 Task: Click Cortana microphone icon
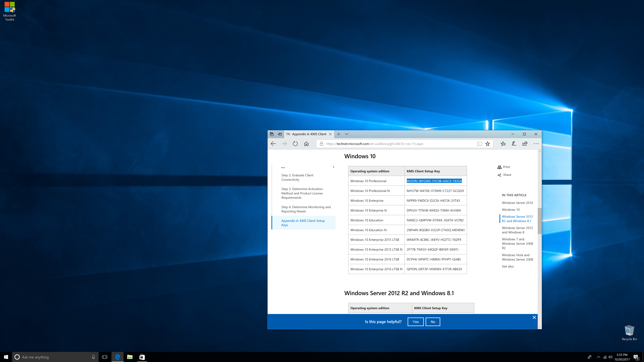click(93, 357)
